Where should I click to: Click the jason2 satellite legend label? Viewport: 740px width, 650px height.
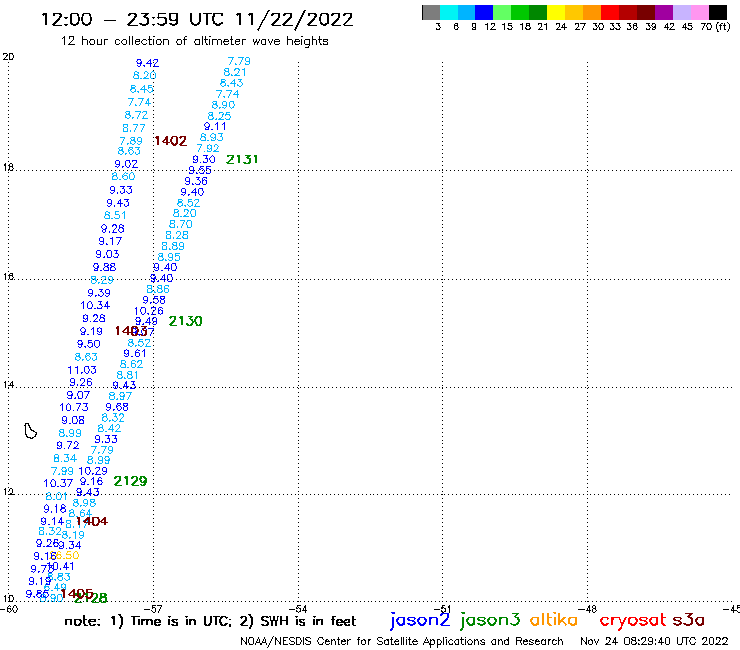click(420, 620)
